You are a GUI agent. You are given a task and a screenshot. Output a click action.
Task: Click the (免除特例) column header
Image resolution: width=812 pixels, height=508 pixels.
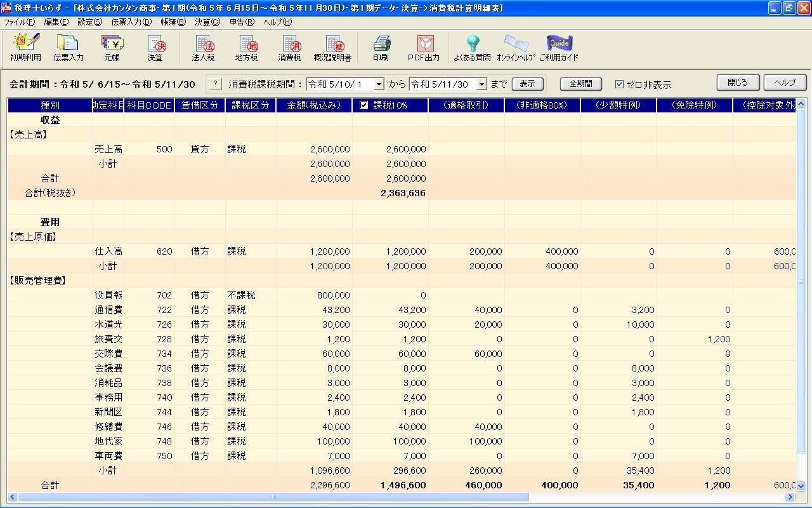tap(695, 105)
